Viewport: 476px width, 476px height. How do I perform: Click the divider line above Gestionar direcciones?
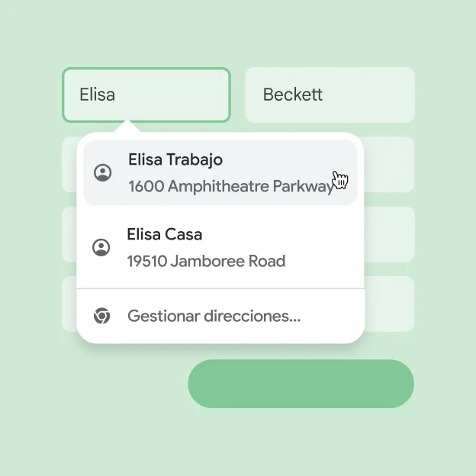pos(220,289)
